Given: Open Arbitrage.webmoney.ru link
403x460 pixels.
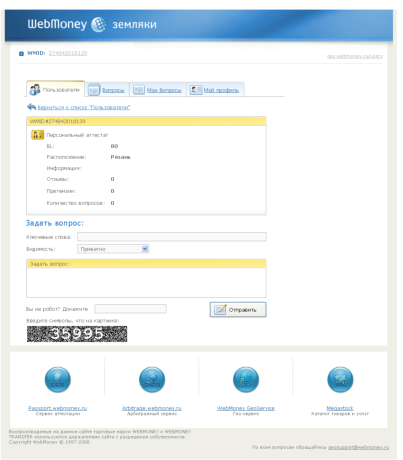Looking at the screenshot, I should (x=152, y=408).
